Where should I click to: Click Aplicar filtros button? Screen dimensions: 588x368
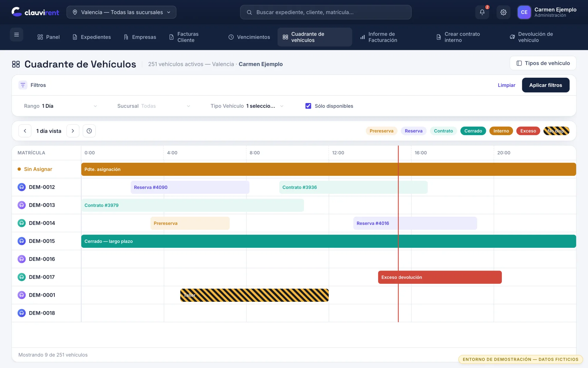point(546,85)
